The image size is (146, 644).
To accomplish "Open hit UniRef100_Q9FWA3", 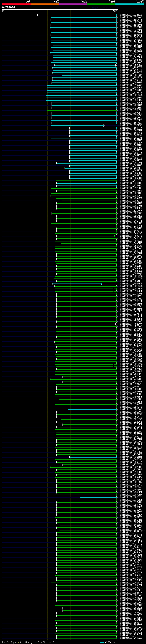I will pos(131,17).
